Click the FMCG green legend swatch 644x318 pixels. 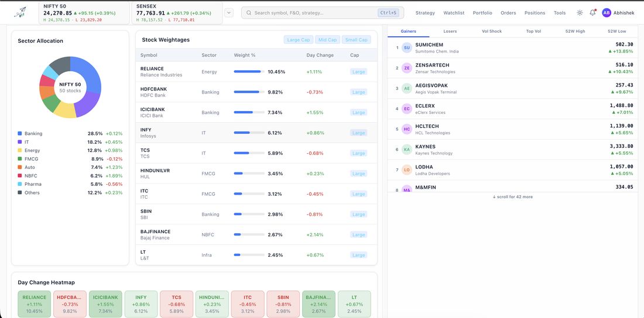(20, 159)
